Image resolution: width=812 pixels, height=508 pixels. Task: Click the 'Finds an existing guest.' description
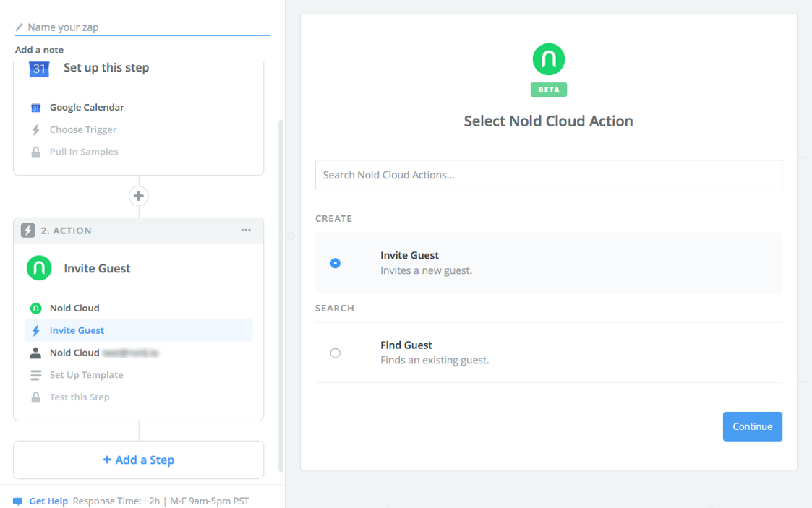tap(435, 360)
